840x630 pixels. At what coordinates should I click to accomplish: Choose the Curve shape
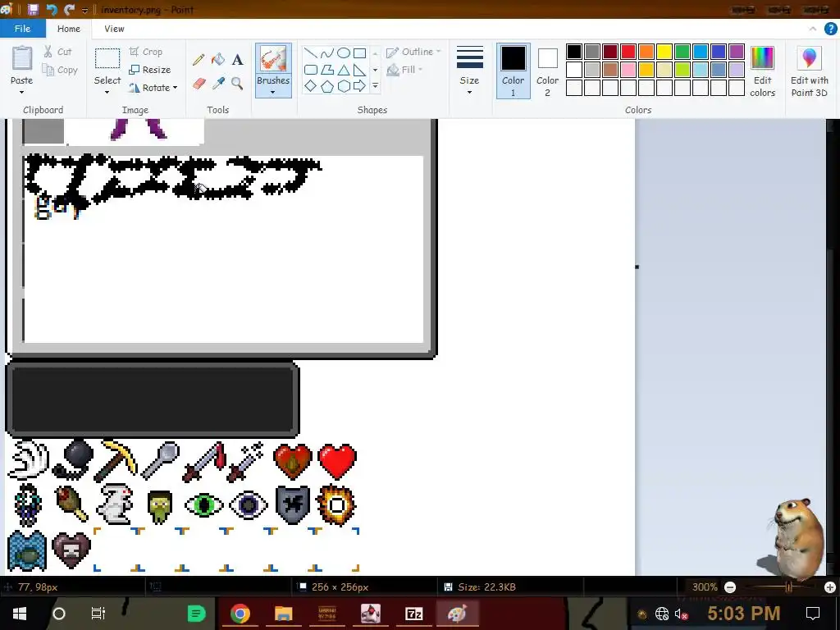click(x=326, y=53)
